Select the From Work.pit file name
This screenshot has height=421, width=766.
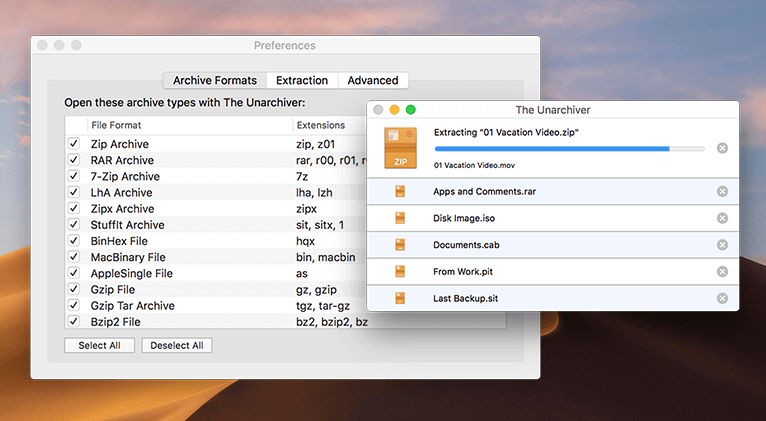(x=463, y=272)
